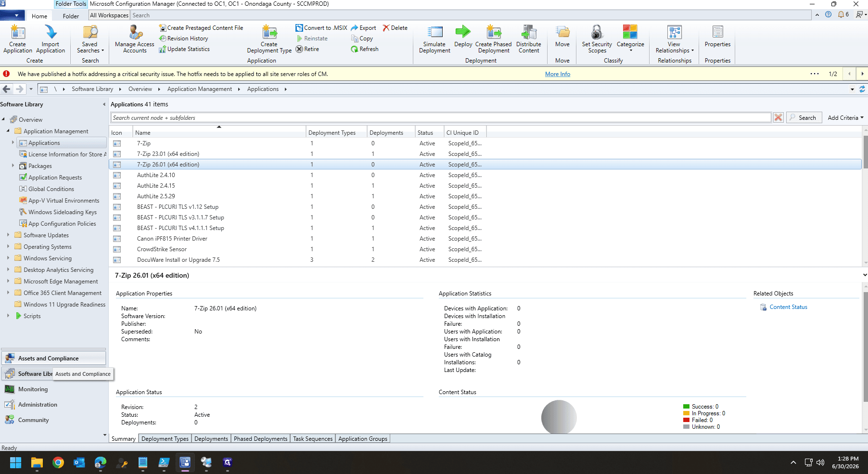Switch to the Home ribbon tab
Image resolution: width=868 pixels, height=474 pixels.
[39, 16]
